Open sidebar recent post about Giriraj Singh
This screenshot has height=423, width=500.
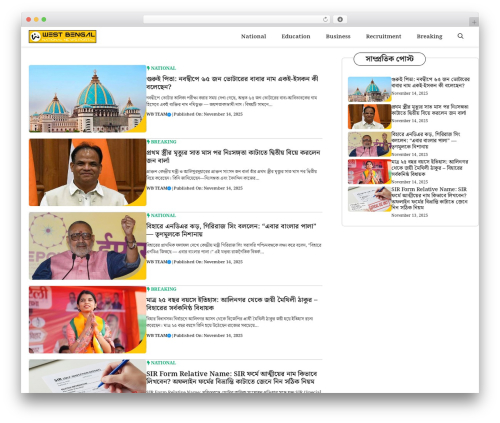coord(426,140)
